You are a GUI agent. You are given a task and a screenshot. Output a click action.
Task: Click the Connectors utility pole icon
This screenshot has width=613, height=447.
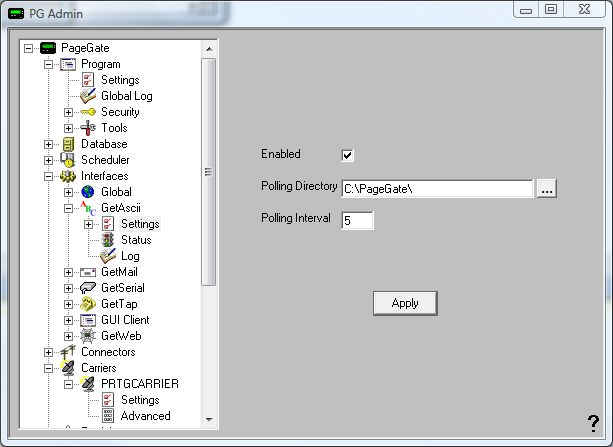point(68,352)
